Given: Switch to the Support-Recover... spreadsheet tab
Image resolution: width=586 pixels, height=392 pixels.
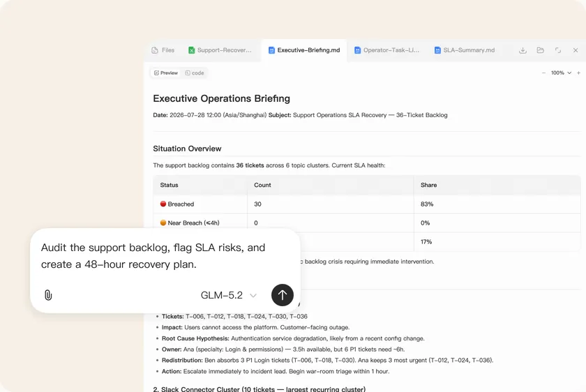Looking at the screenshot, I should point(220,50).
